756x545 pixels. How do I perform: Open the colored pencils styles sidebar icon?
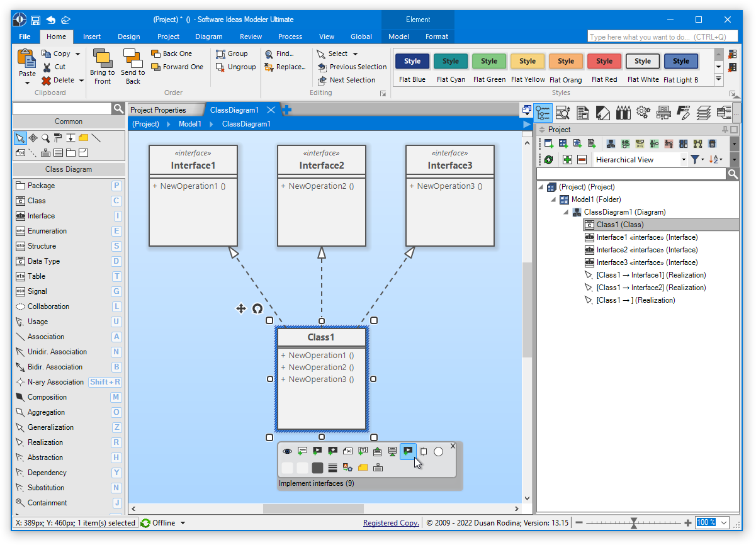click(623, 113)
